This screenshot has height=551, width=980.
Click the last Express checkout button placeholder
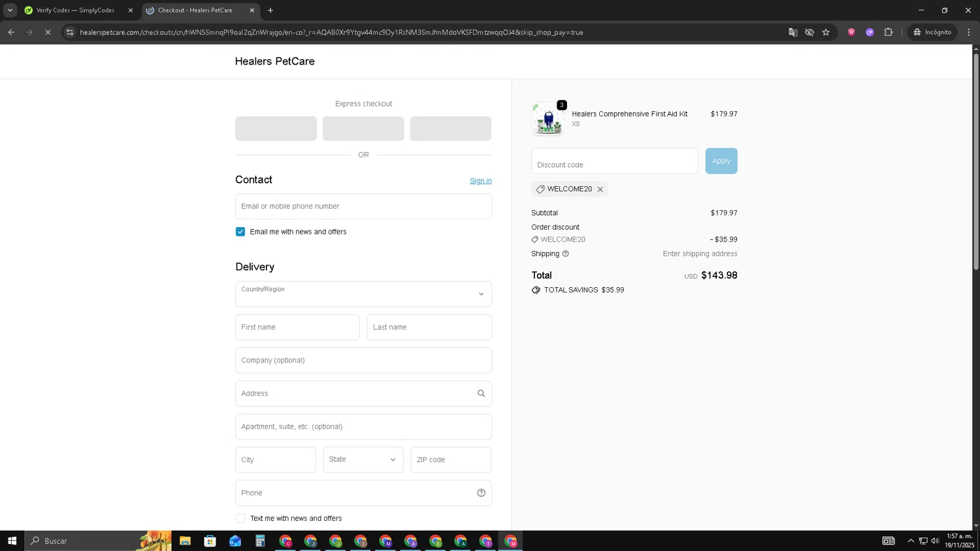pyautogui.click(x=450, y=129)
